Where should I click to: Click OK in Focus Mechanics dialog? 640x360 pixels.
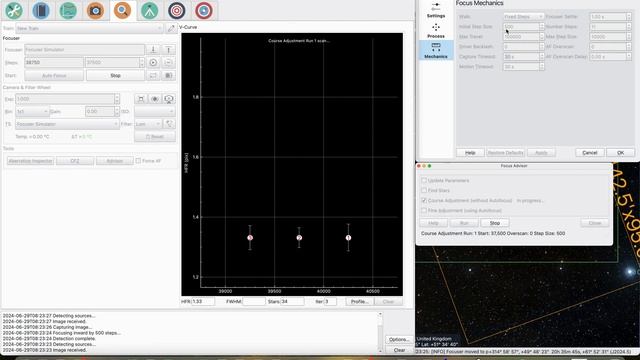(620, 153)
